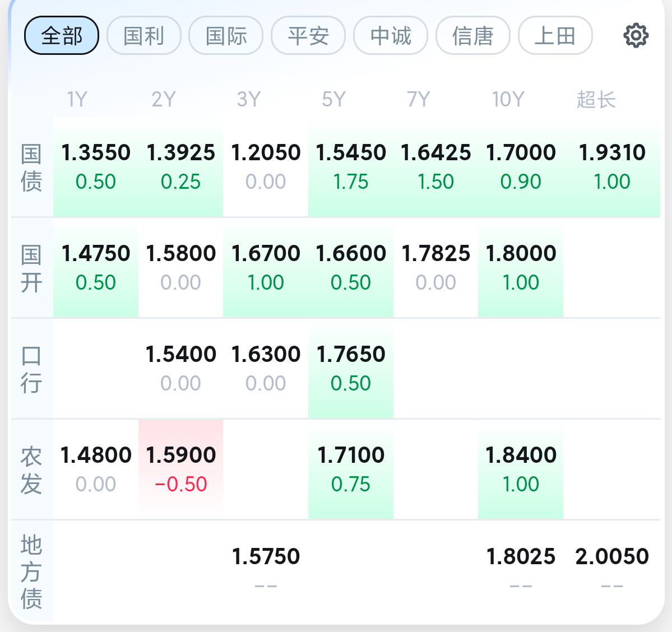Switch to the 国利 tab
The width and height of the screenshot is (672, 632).
(144, 36)
